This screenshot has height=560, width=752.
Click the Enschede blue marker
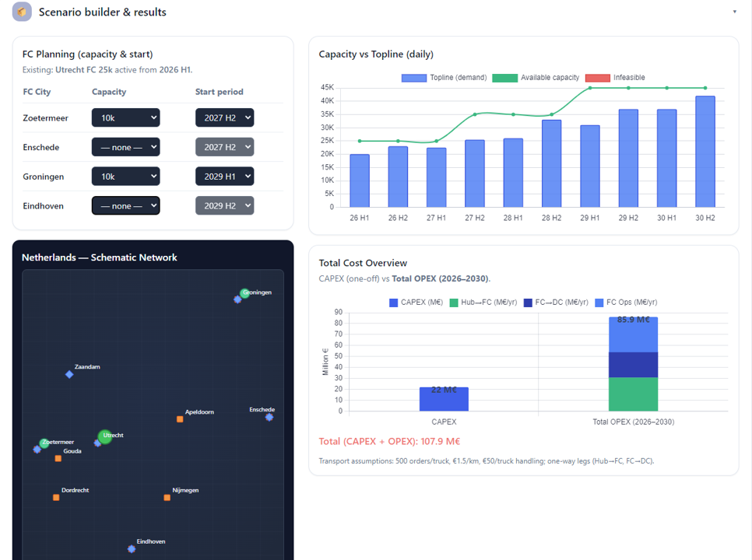point(269,417)
